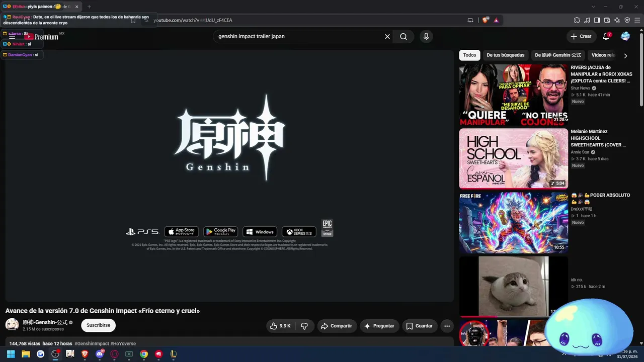The height and width of the screenshot is (362, 644).
Task: Open the Crear menu
Action: [x=581, y=36]
